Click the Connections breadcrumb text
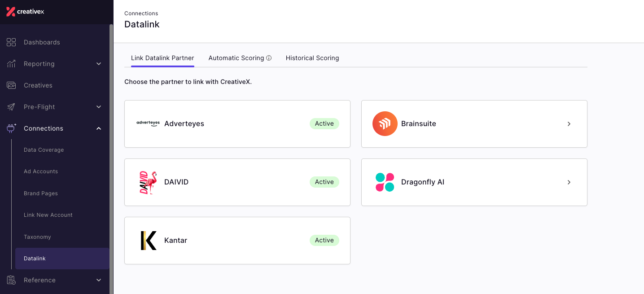Image resolution: width=644 pixels, height=294 pixels. tap(141, 13)
